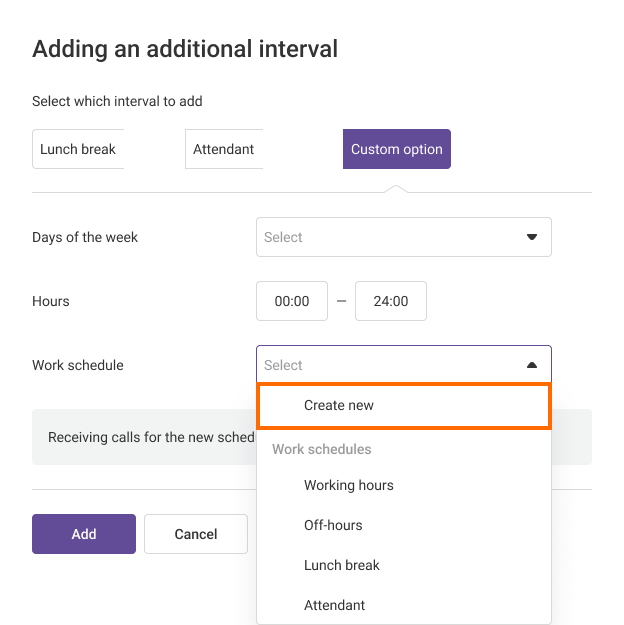This screenshot has height=625, width=624.
Task: Cancel adding the interval
Action: pyautogui.click(x=196, y=534)
